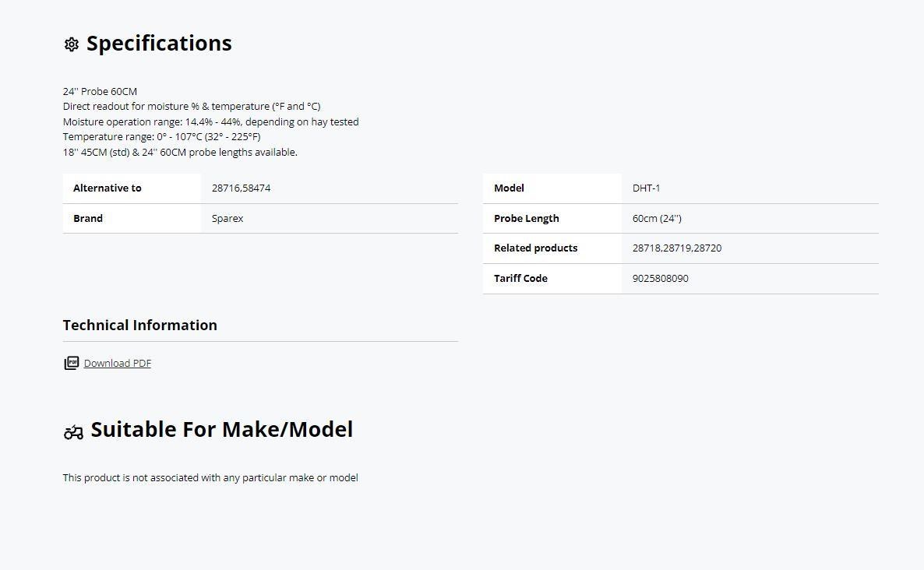Open the Download PDF link
The width and height of the screenshot is (924, 570).
118,364
